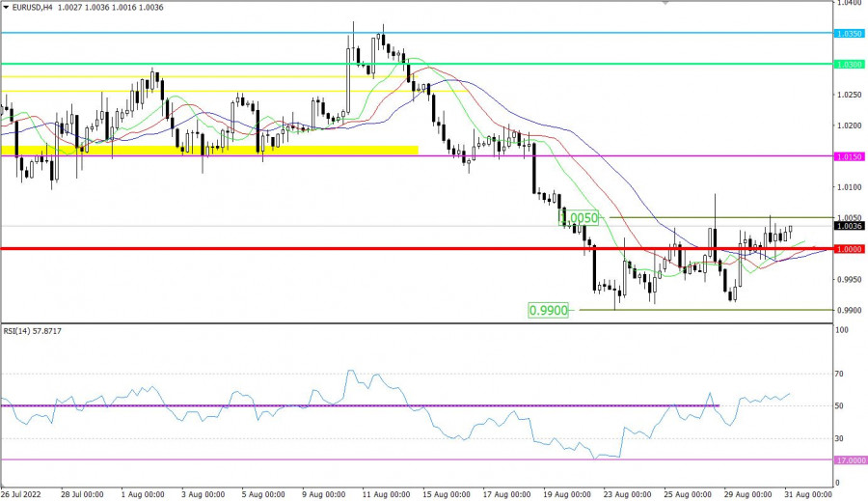Click the 1.0100 value on price axis
The width and height of the screenshot is (868, 501).
point(850,187)
